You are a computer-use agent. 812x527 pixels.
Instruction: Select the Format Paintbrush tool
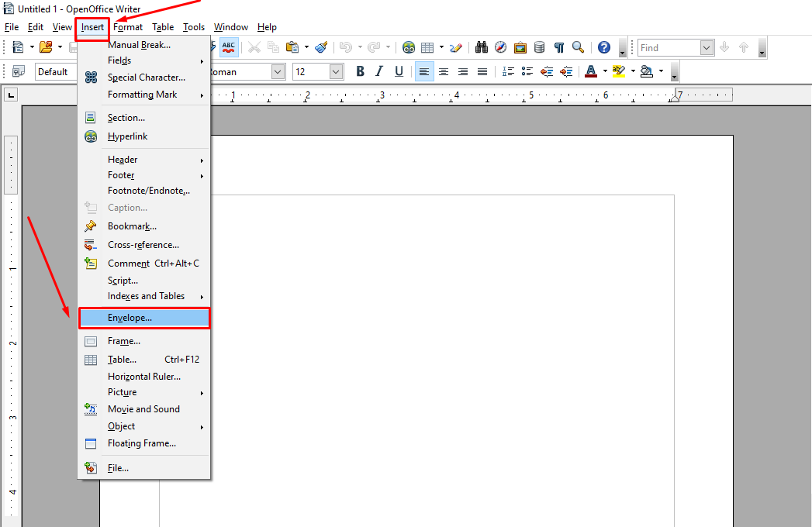pos(321,47)
